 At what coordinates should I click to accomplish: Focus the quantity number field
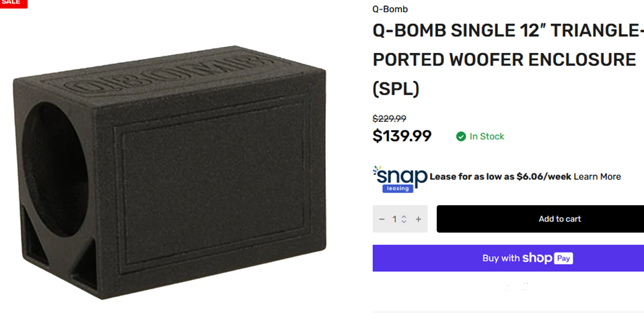coord(396,219)
